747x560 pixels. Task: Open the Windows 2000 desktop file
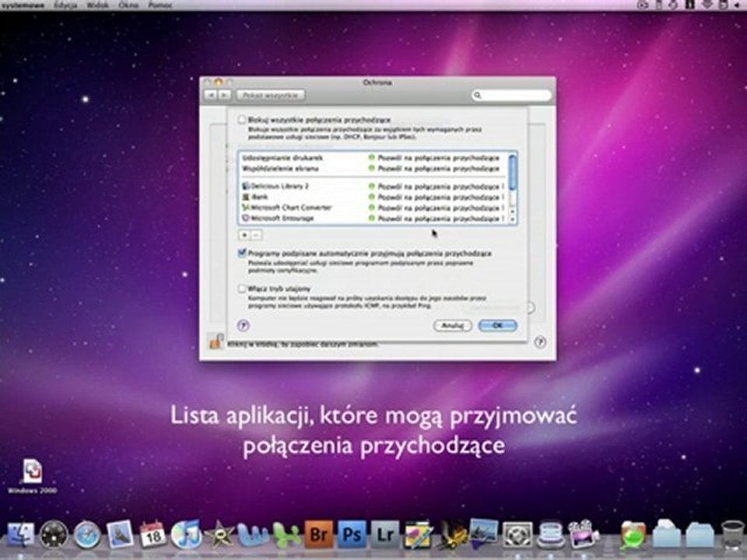[33, 476]
